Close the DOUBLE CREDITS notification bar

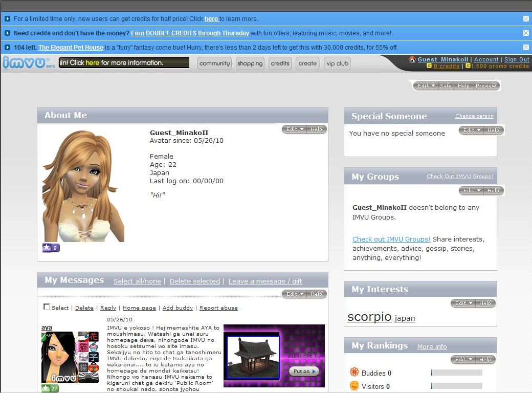pyautogui.click(x=526, y=33)
